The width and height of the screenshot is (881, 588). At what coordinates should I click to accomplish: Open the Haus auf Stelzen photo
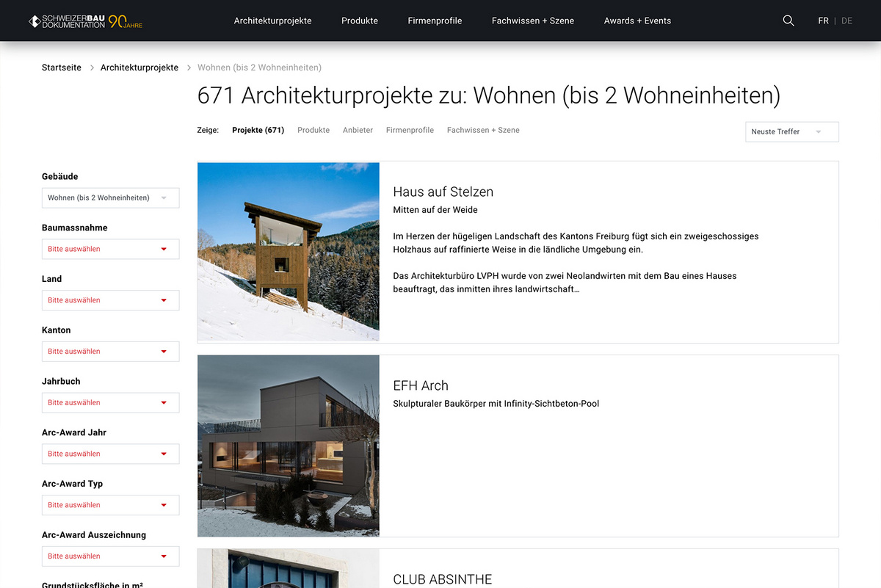pos(289,252)
